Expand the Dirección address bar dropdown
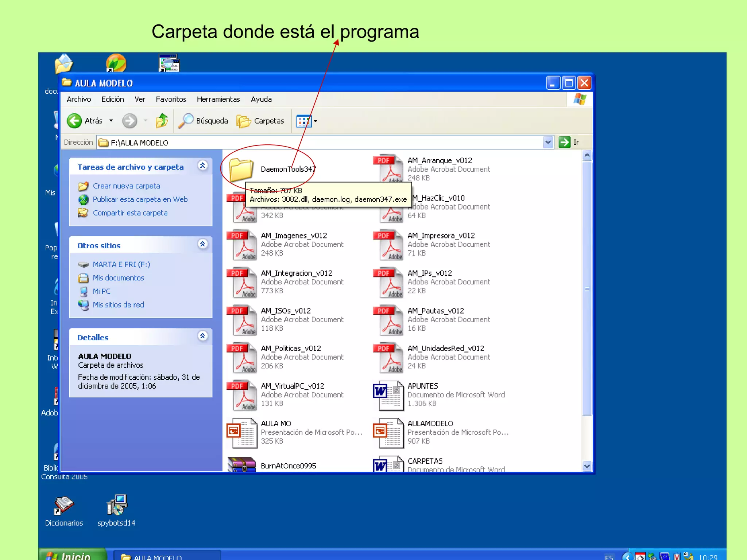Image resolution: width=747 pixels, height=560 pixels. 548,142
